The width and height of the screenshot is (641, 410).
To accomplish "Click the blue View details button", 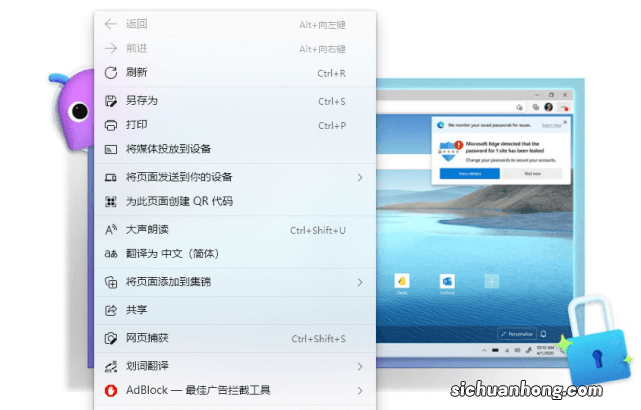I will tap(469, 174).
